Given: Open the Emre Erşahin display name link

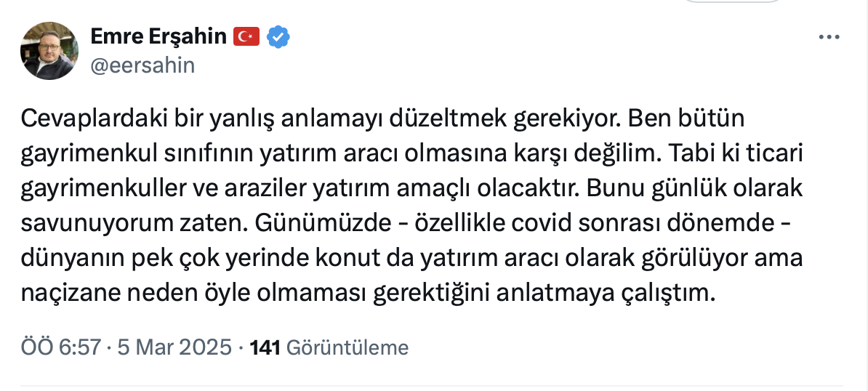Looking at the screenshot, I should pos(158,36).
